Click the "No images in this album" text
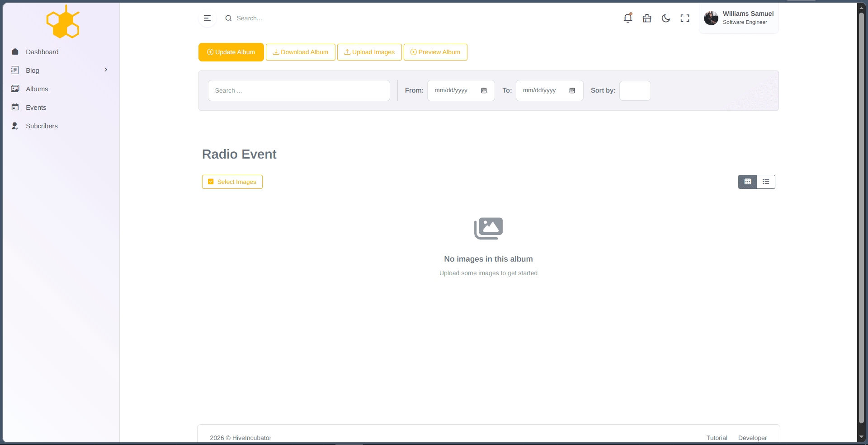 [x=488, y=259]
